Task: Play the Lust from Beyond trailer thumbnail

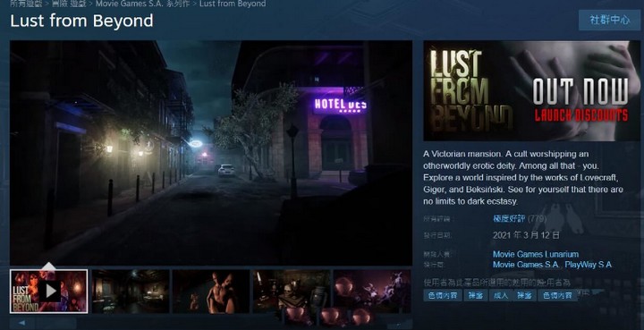Action: click(x=48, y=291)
